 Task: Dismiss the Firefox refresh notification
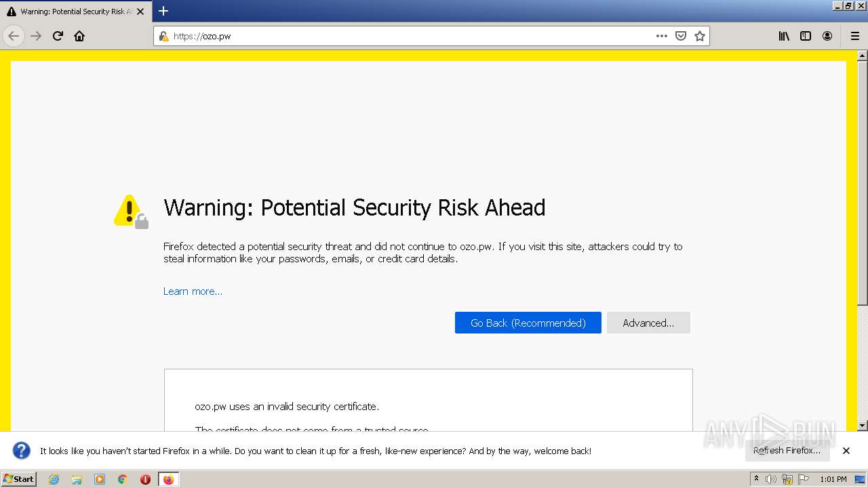846,451
